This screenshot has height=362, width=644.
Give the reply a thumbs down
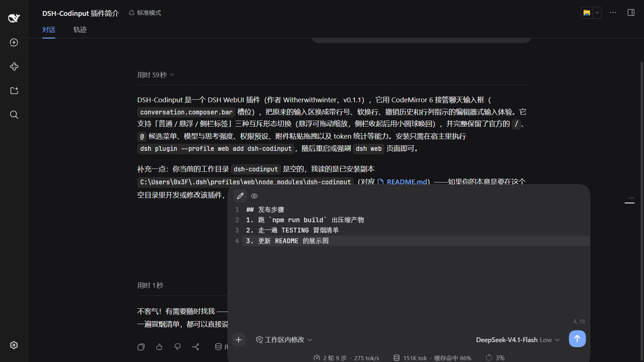coord(178,347)
